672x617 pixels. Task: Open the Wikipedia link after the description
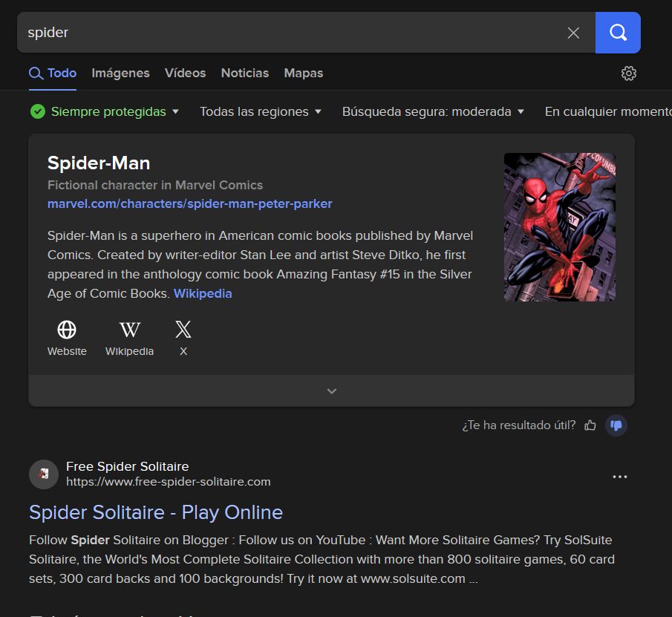[203, 293]
